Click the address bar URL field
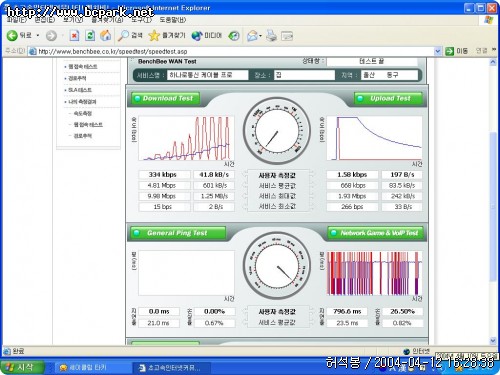Image resolution: width=500 pixels, height=375 pixels. (235, 51)
